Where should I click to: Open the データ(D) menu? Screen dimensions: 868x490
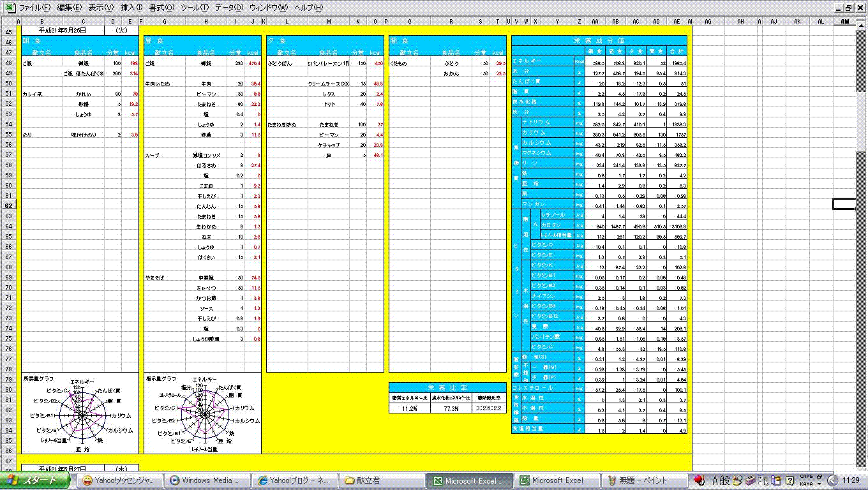229,8
